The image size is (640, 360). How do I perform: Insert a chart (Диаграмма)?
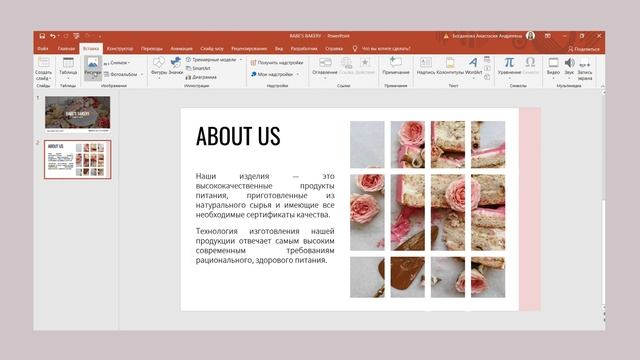201,77
